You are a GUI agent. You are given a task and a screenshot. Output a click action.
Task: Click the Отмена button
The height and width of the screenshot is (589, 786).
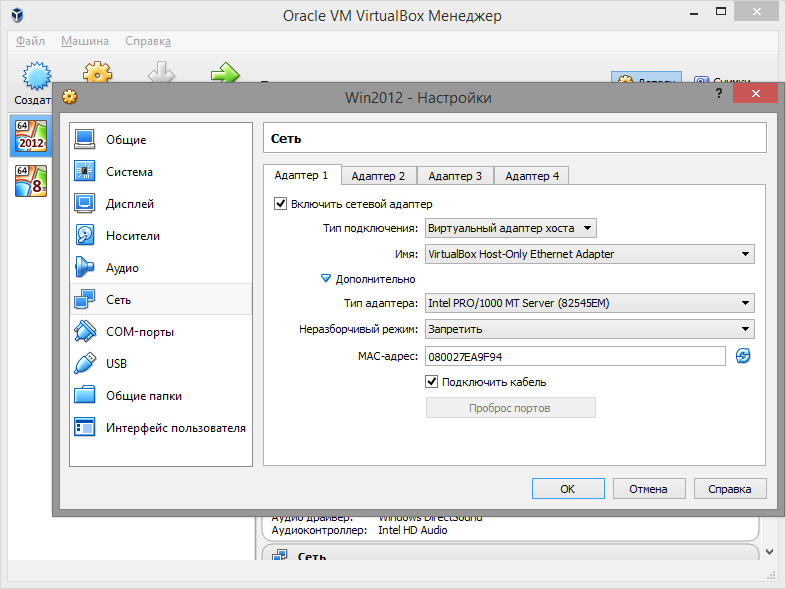coord(649,489)
